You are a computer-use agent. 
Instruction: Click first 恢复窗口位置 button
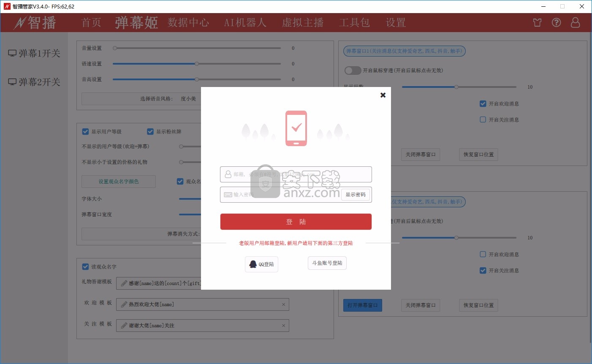[x=478, y=155]
